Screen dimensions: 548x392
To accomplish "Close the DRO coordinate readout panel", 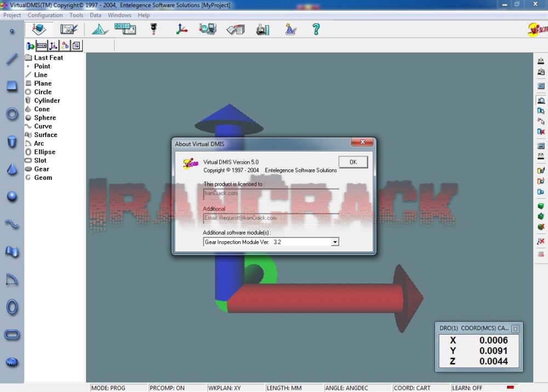I will click(x=515, y=328).
